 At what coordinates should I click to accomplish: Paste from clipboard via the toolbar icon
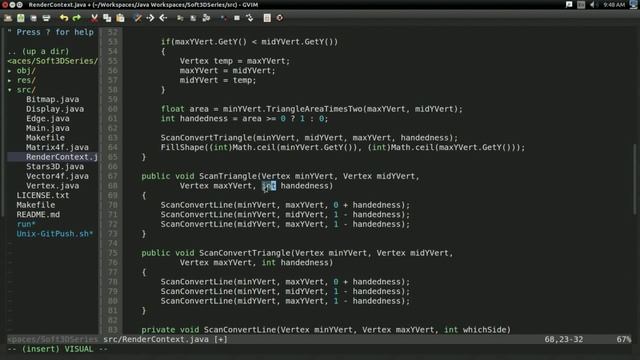pos(120,18)
